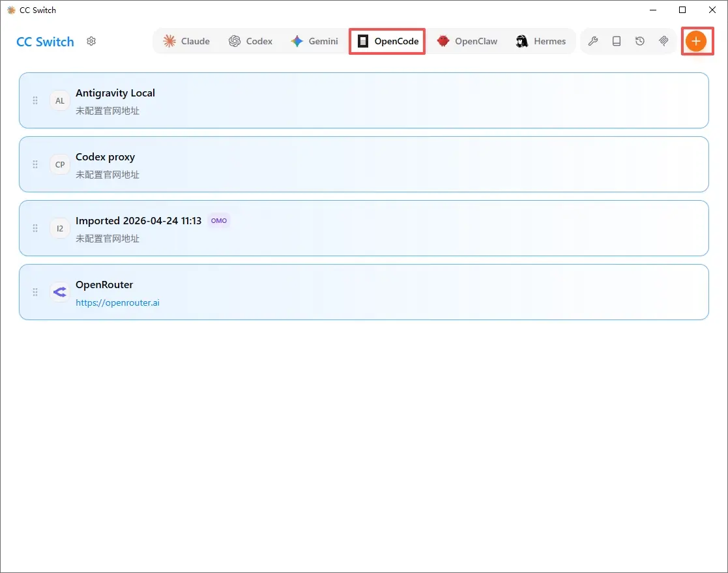
Task: Select the Gemini tab
Action: click(314, 41)
